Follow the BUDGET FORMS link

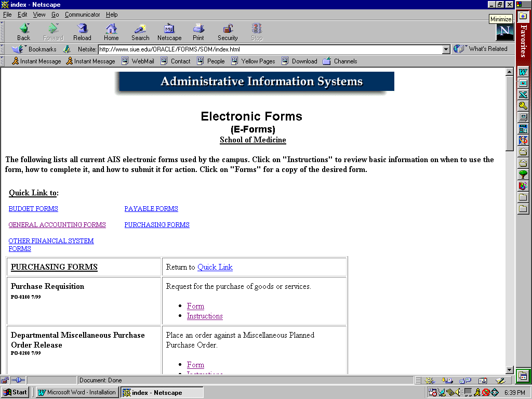33,209
